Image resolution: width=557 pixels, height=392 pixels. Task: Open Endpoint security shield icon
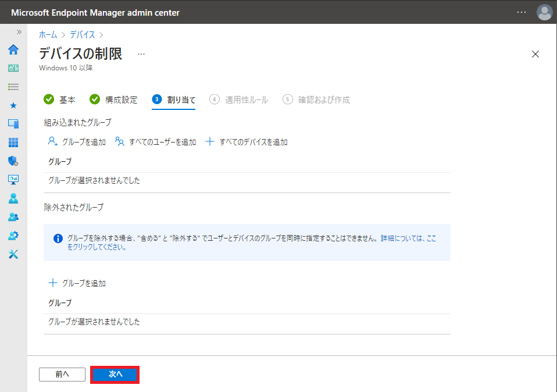click(13, 161)
